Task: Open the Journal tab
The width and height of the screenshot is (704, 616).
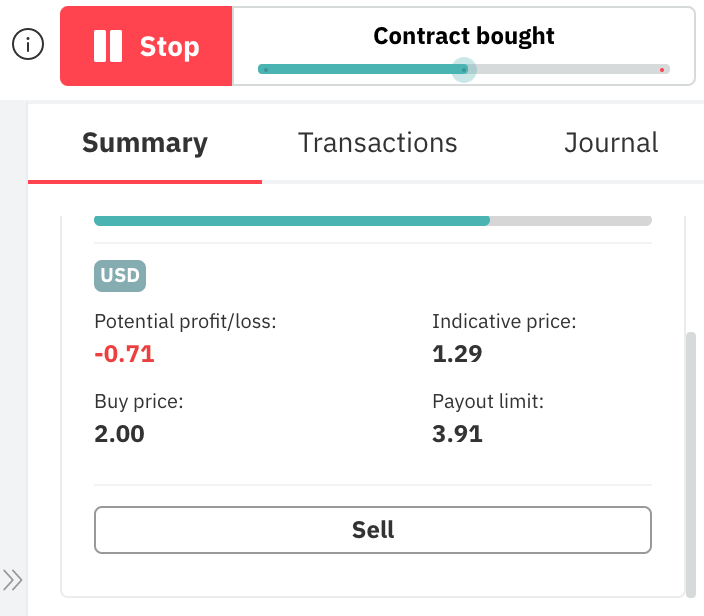Action: coord(611,143)
